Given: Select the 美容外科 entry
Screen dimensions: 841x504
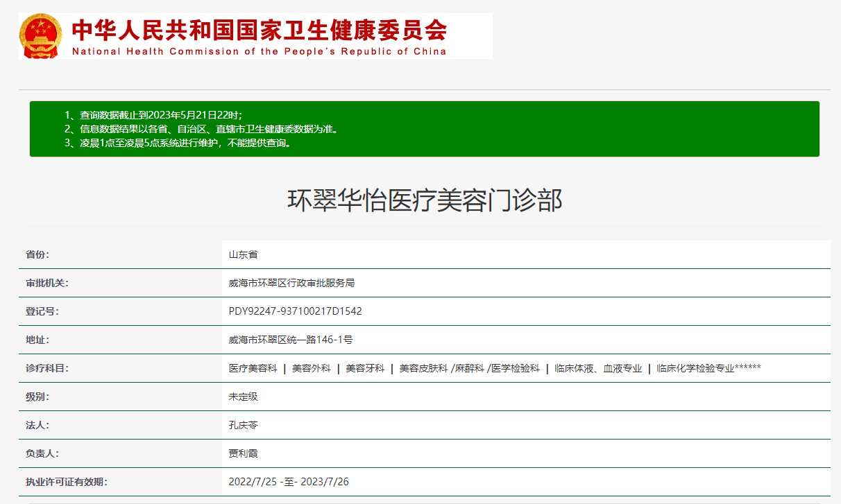Looking at the screenshot, I should tap(311, 368).
